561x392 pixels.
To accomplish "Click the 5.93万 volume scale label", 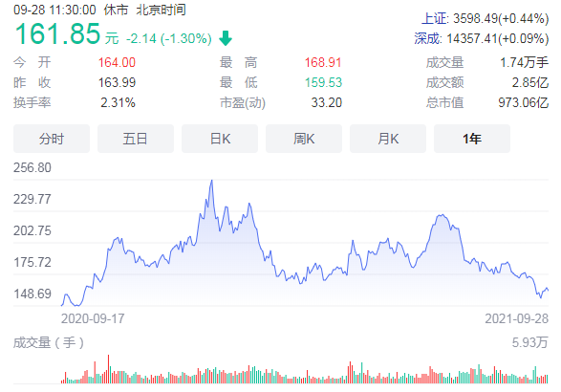I will pos(529,342).
